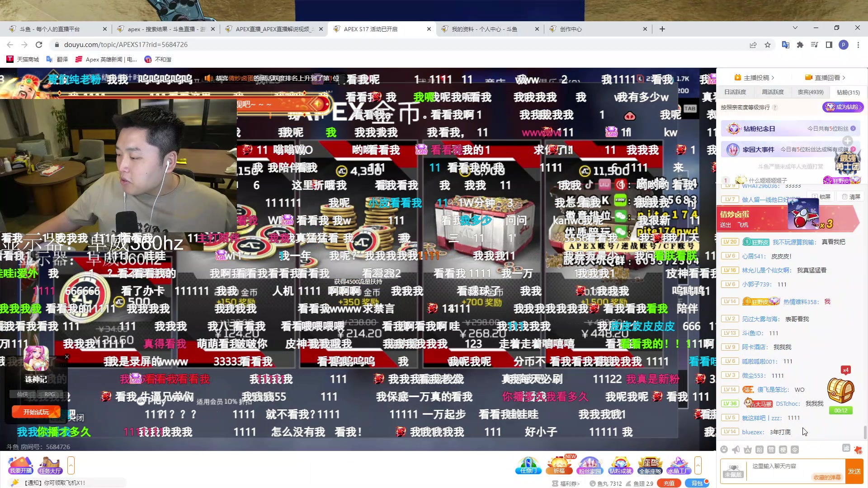Click the 令 command chat icon
The height and width of the screenshot is (488, 868).
click(795, 450)
